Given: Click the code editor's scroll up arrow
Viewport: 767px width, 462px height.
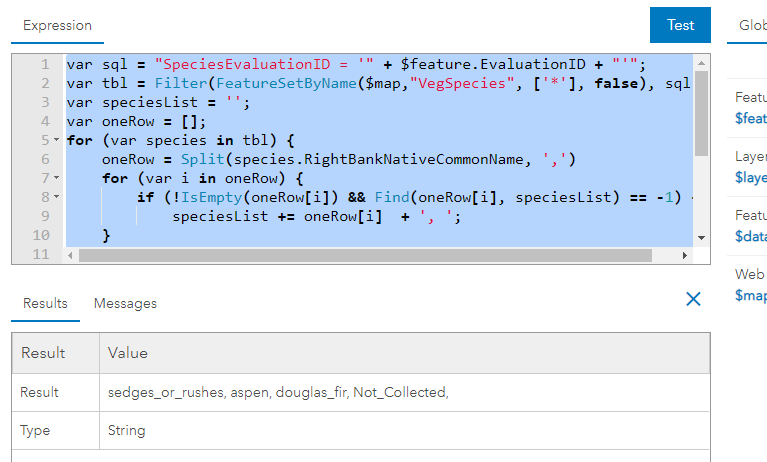Looking at the screenshot, I should point(702,62).
